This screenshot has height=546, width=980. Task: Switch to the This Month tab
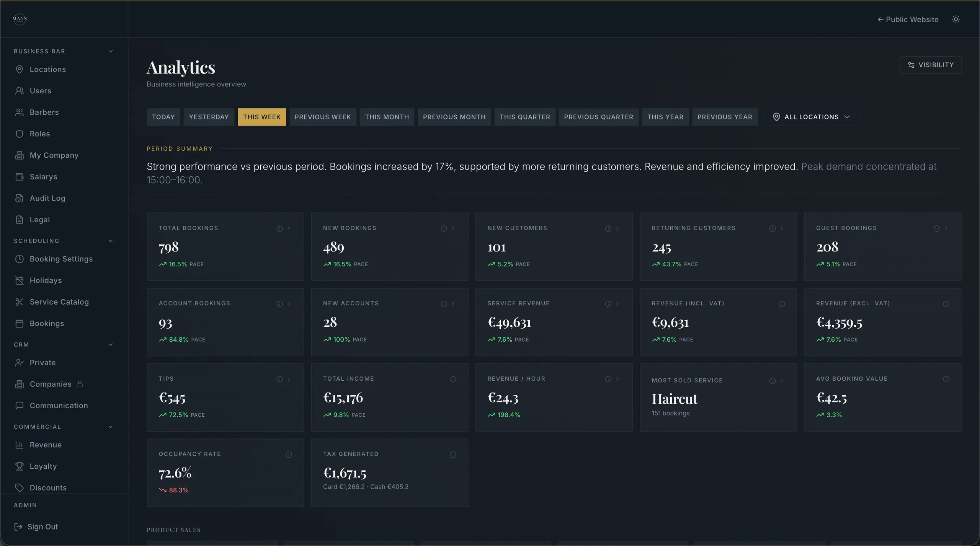387,117
